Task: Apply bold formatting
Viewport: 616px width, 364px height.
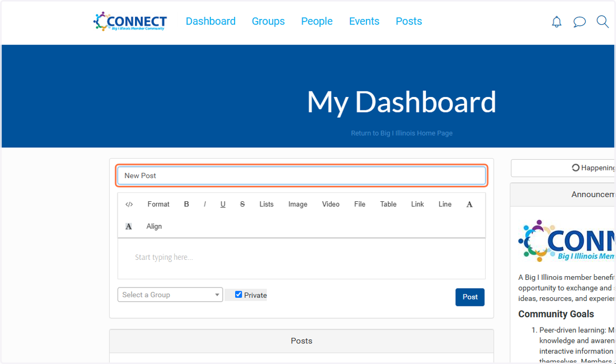Action: pos(186,204)
